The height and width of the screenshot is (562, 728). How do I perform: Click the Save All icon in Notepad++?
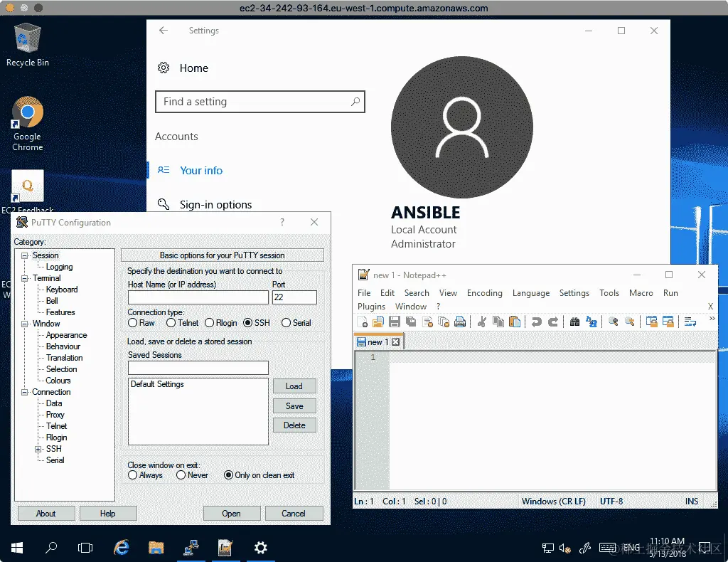point(411,322)
